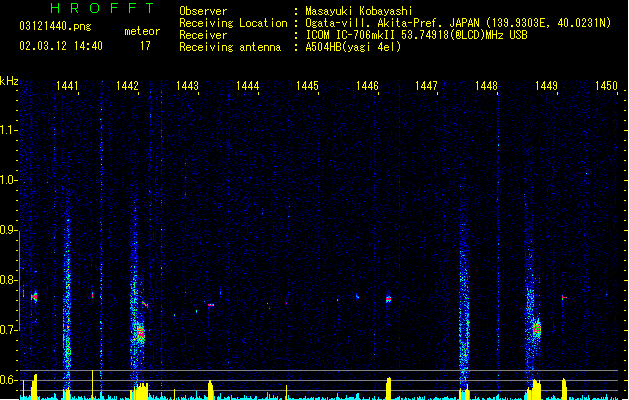Click the 'meteor' label
This screenshot has width=629, height=400.
(x=142, y=31)
